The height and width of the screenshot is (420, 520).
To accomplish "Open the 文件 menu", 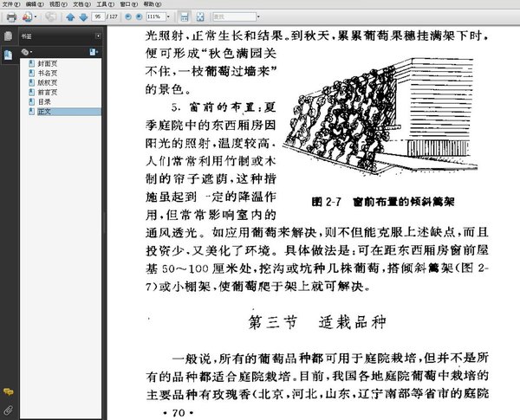I will 11,4.
